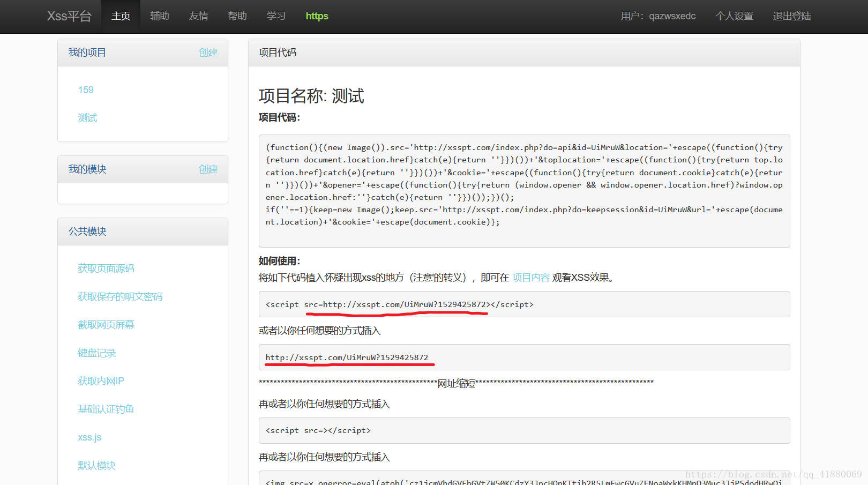Click the username text qazwsxedc
The image size is (868, 485).
click(x=672, y=16)
